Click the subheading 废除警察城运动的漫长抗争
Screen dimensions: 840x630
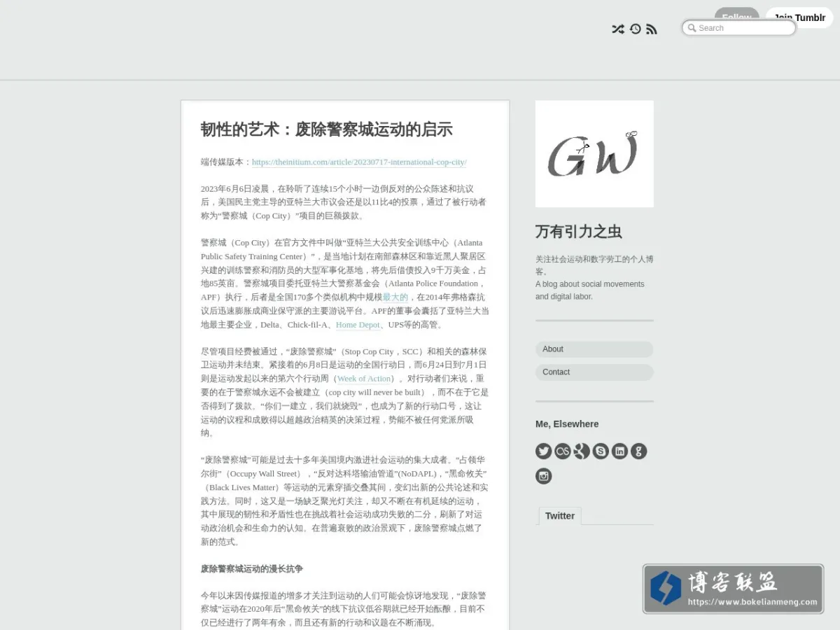pos(252,569)
